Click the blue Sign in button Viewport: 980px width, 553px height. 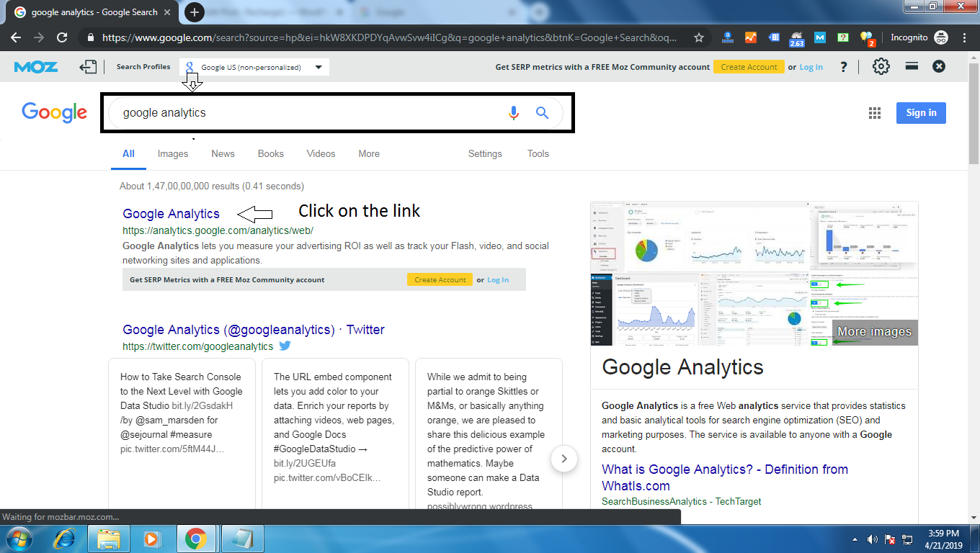point(921,112)
